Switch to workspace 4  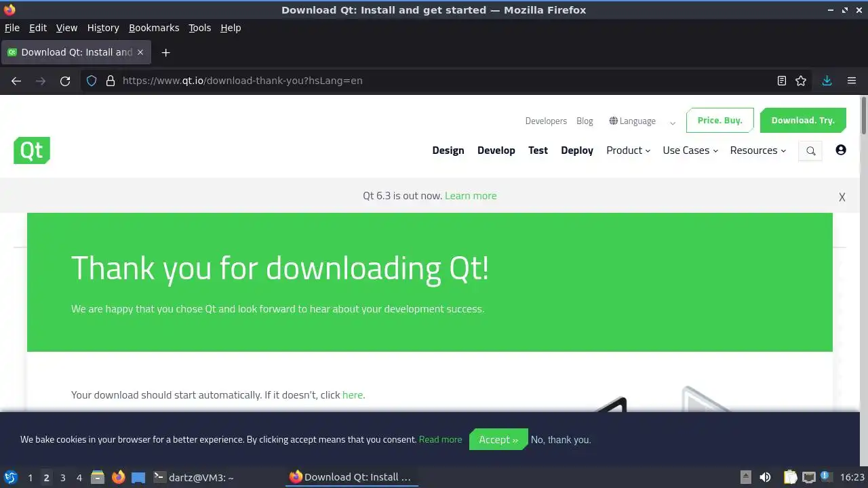79,478
